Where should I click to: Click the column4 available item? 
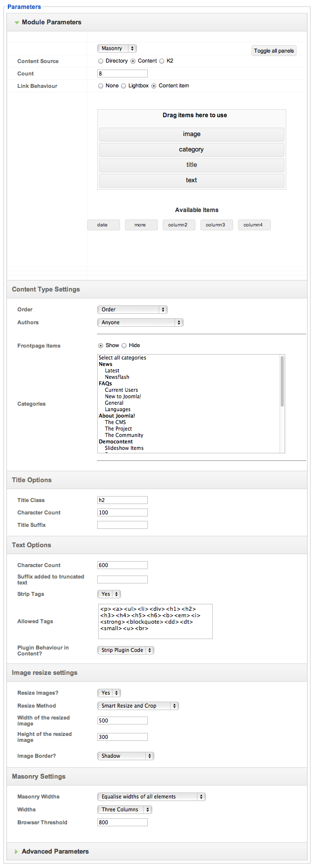tap(254, 225)
